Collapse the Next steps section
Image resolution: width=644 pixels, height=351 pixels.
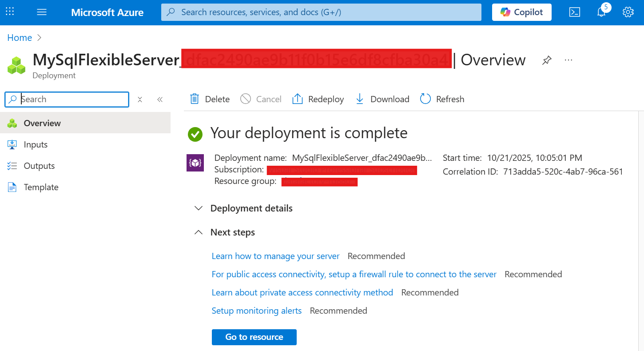point(225,232)
